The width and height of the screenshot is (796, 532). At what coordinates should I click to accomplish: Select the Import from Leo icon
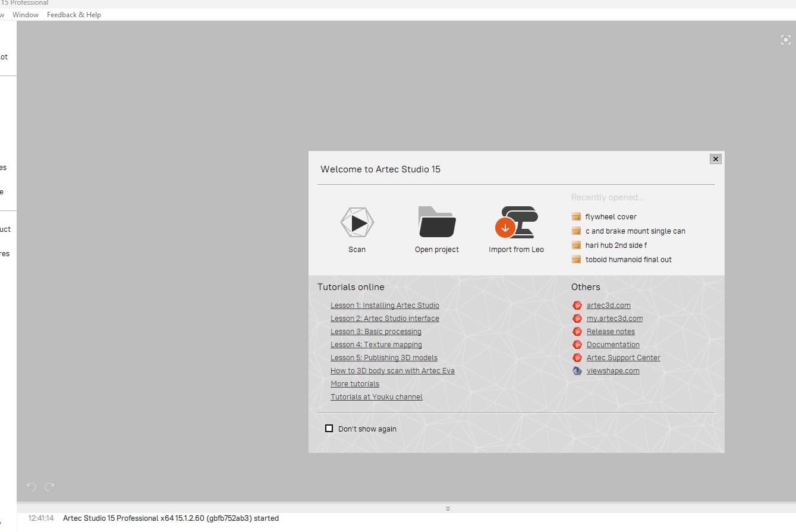[x=516, y=222]
